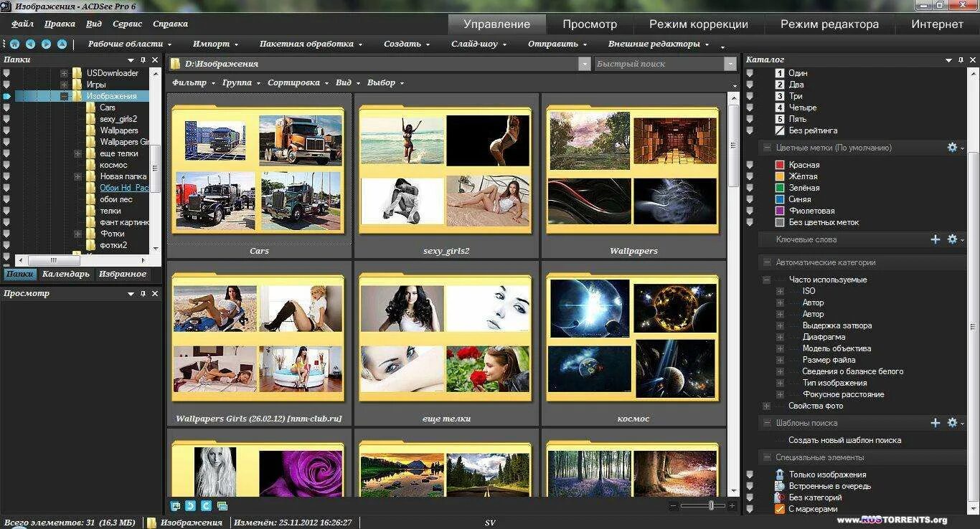
Task: Pin the Папки panel with pushpin icon
Action: tap(143, 60)
